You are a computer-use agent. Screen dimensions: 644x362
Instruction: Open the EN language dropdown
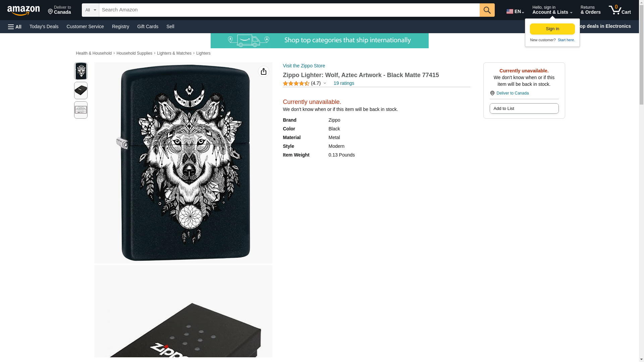point(515,11)
